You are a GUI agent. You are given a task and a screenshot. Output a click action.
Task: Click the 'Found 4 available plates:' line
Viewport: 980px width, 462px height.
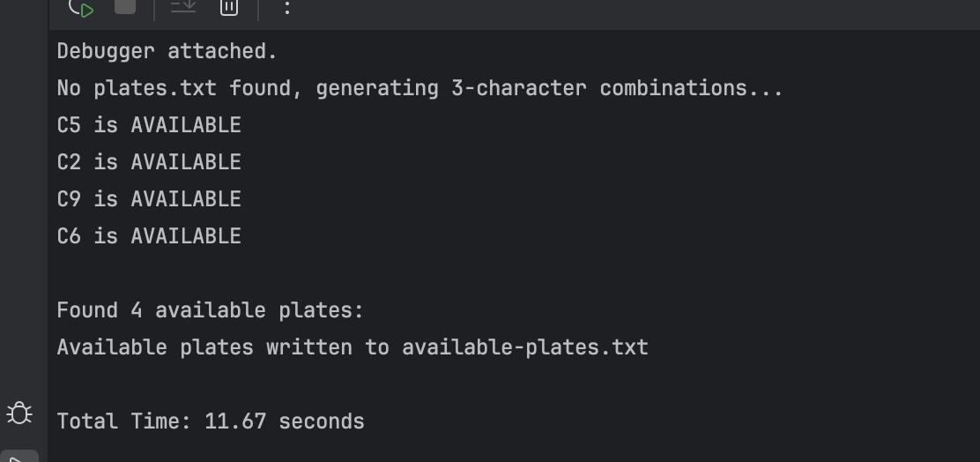point(210,310)
